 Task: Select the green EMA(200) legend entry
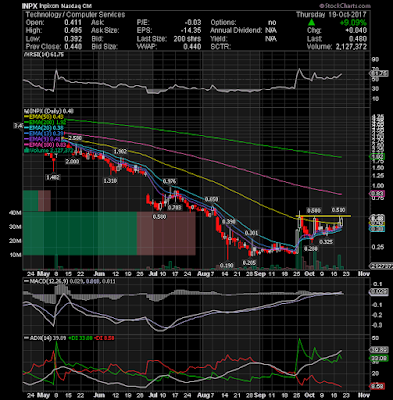coord(45,123)
